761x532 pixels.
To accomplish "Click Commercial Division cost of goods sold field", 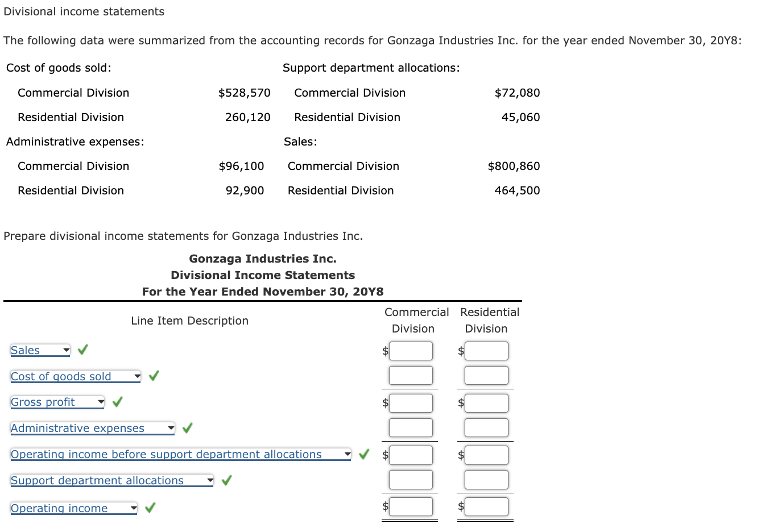I will tap(411, 375).
